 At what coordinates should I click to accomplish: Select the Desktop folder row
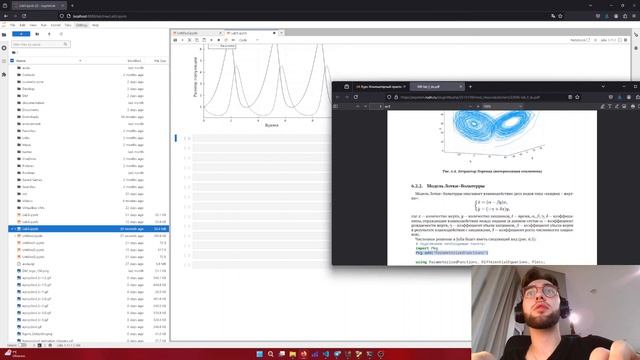(89, 89)
